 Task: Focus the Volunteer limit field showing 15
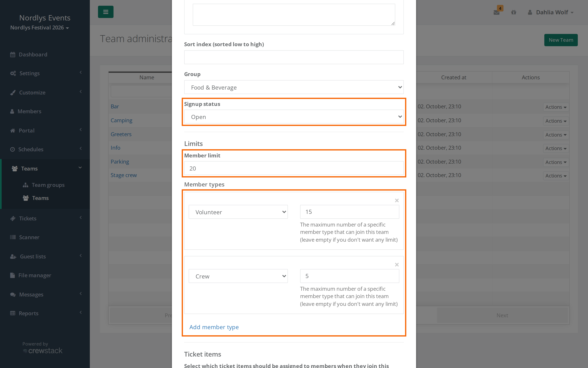(x=349, y=212)
